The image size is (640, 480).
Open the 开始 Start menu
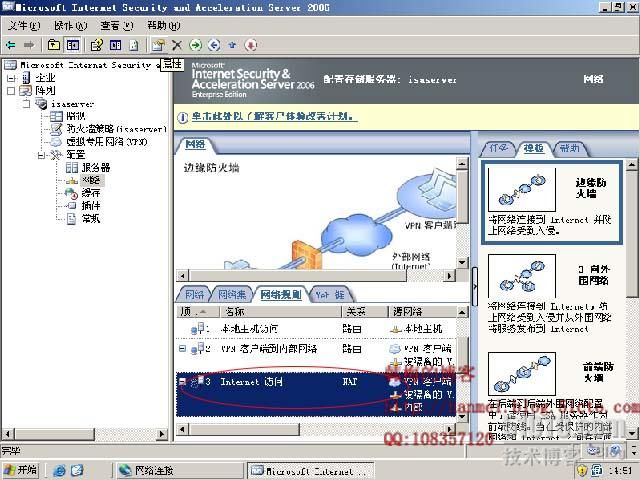(x=21, y=470)
